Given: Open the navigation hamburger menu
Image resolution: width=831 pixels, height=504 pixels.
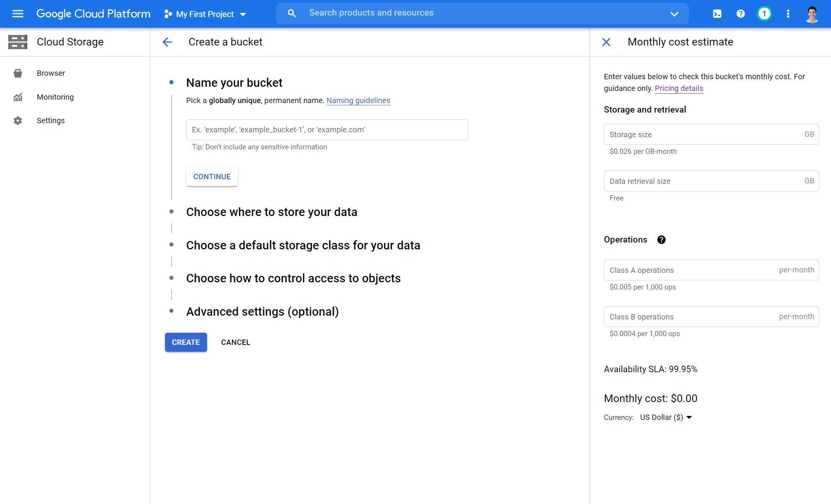Looking at the screenshot, I should [x=17, y=13].
